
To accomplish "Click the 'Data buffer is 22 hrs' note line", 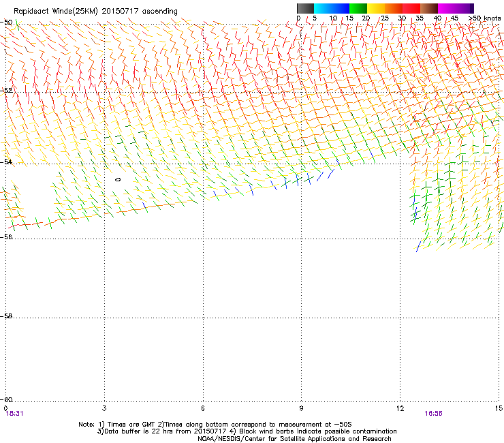I will pyautogui.click(x=247, y=431).
